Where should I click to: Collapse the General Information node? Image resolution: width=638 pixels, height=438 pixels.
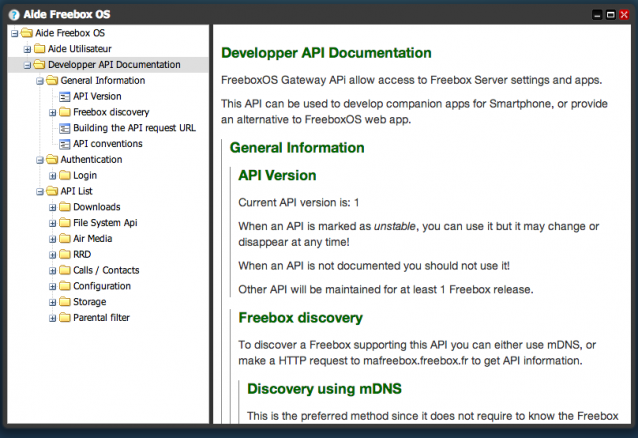click(x=40, y=81)
